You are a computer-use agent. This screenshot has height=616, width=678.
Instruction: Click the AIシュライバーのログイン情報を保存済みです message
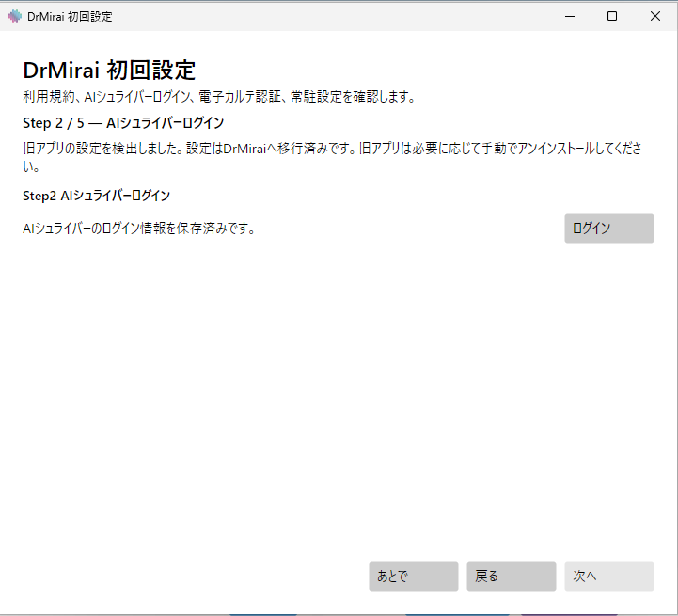[139, 229]
